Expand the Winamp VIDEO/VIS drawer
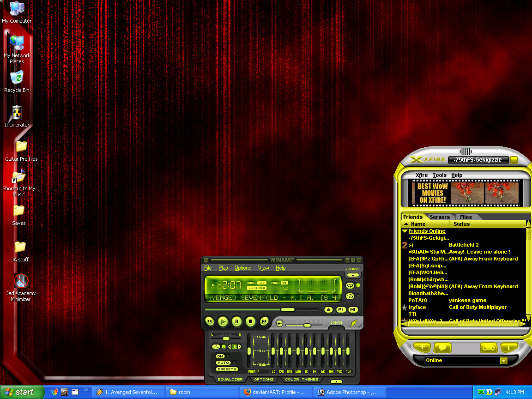Viewport: 532px width, 399px height. (353, 275)
